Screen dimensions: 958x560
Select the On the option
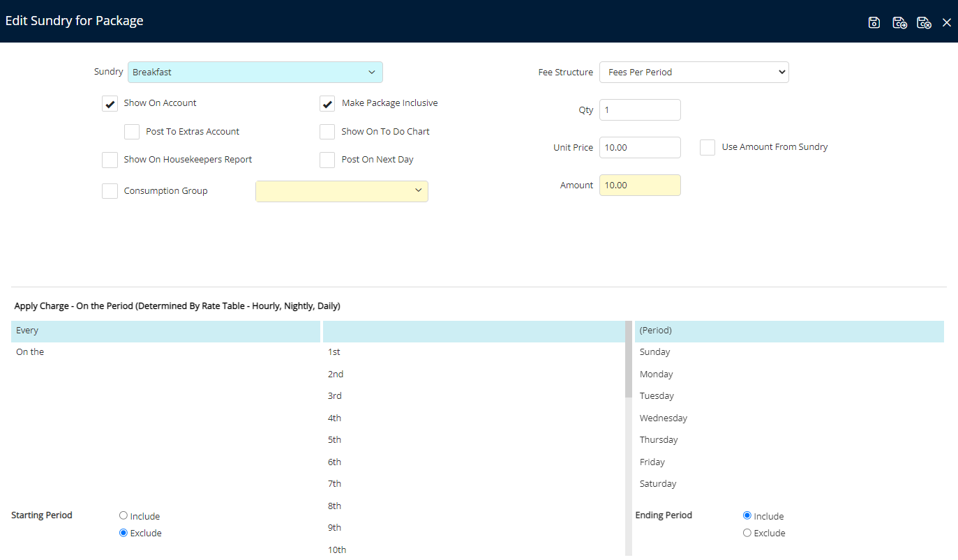coord(165,352)
